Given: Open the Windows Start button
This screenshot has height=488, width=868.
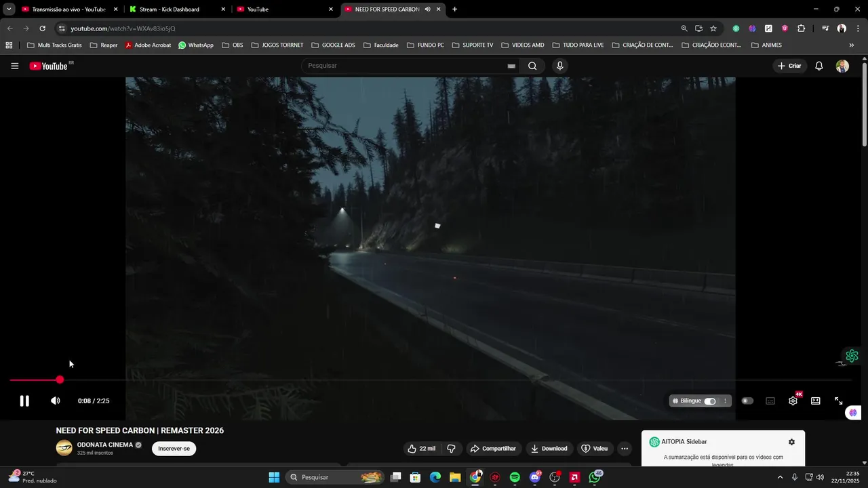Looking at the screenshot, I should click(274, 477).
